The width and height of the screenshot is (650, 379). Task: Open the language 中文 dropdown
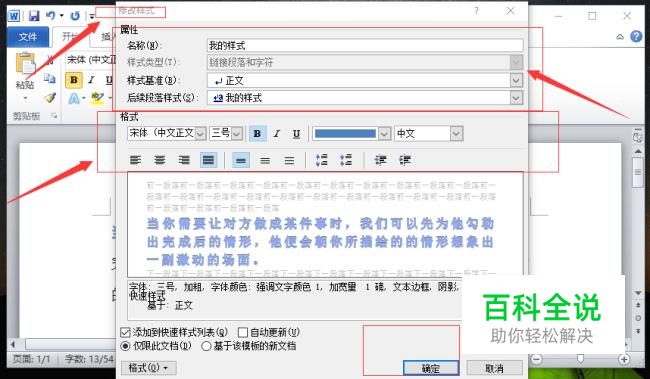coord(456,134)
